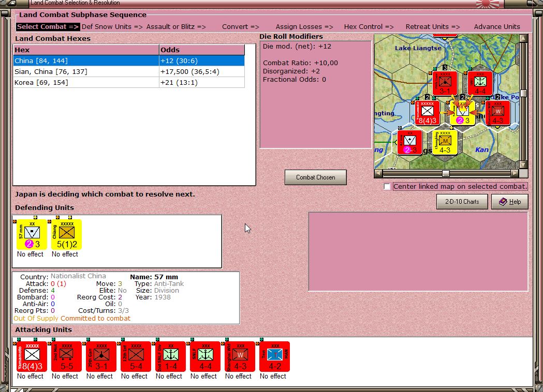
Task: Click the Retreat Units subphase step
Action: (433, 27)
